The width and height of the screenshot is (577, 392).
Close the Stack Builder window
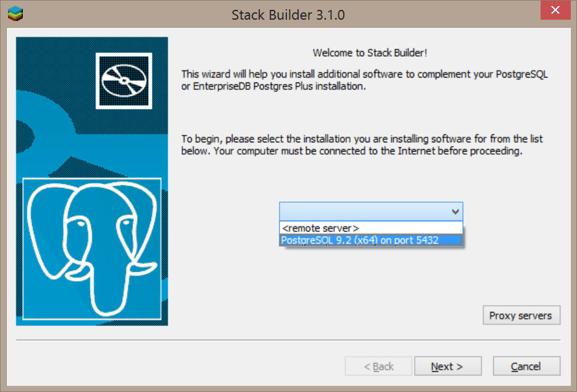(x=555, y=10)
